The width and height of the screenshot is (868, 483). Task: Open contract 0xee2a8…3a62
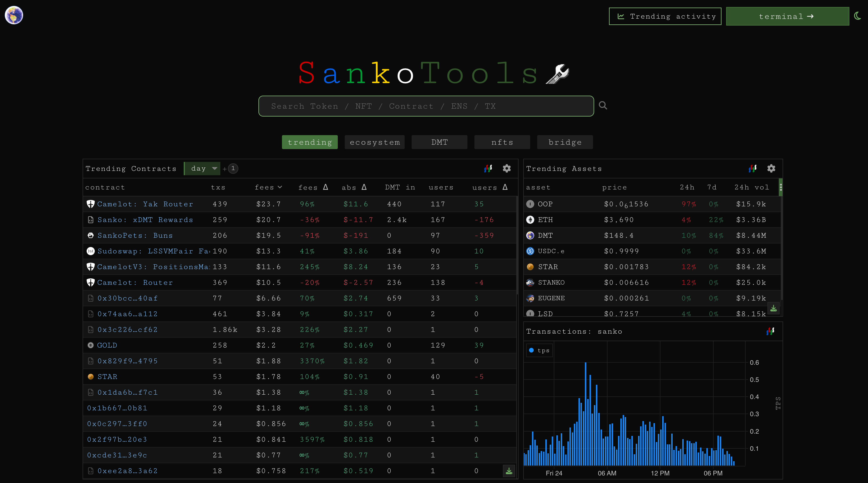pos(127,471)
